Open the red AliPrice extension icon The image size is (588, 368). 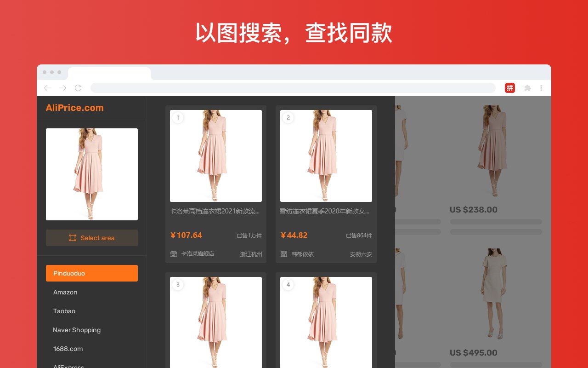(510, 88)
